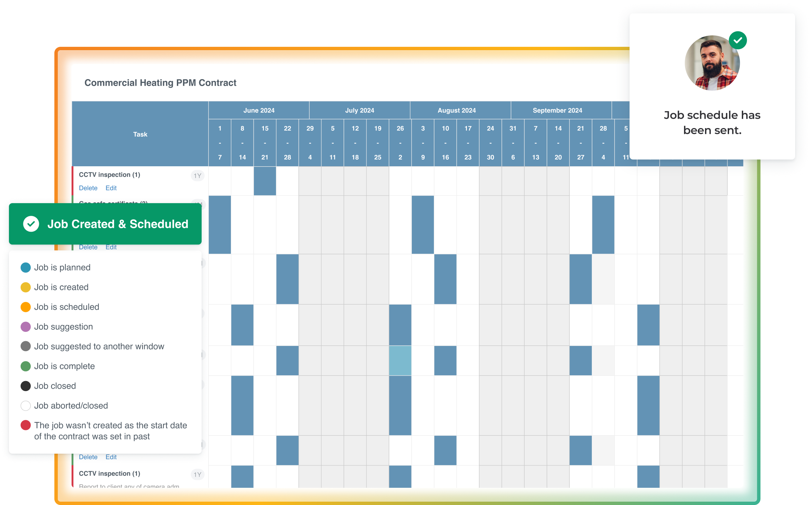
Task: Click the 15 - 21 week column header
Action: pos(265,143)
